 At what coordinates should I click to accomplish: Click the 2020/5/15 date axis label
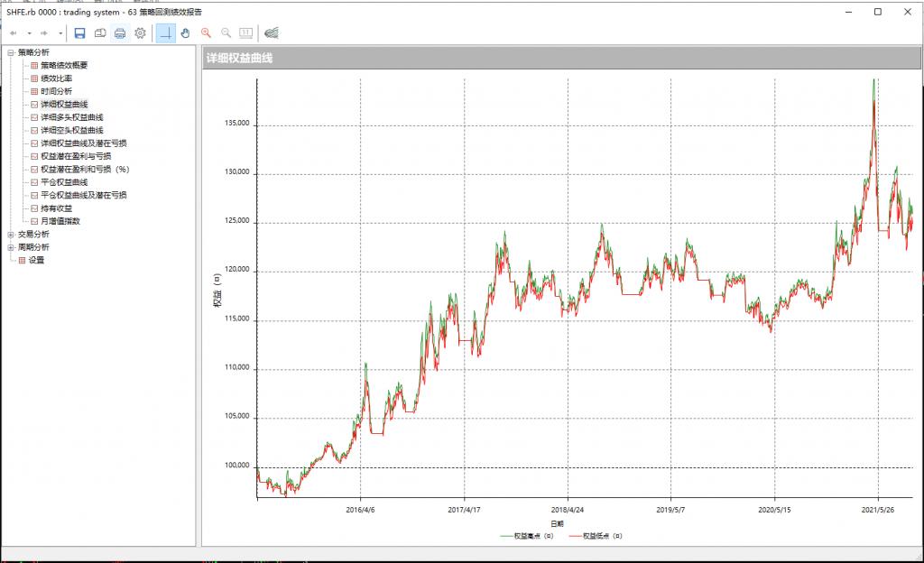pos(774,510)
